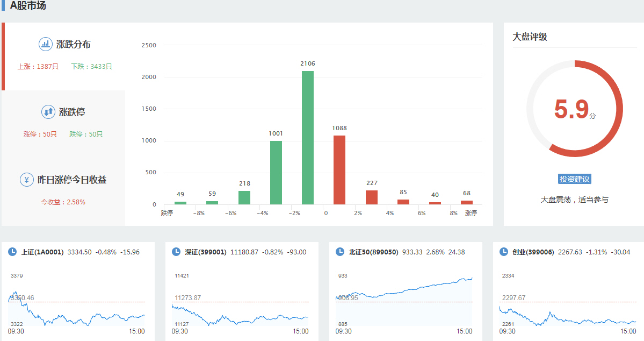Click the clock icon beside 上证(1A0001)
The image size is (644, 341).
click(12, 252)
